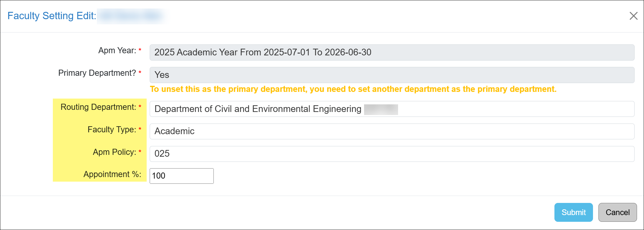This screenshot has height=230, width=644.
Task: Click the Faculty Type label
Action: (111, 129)
